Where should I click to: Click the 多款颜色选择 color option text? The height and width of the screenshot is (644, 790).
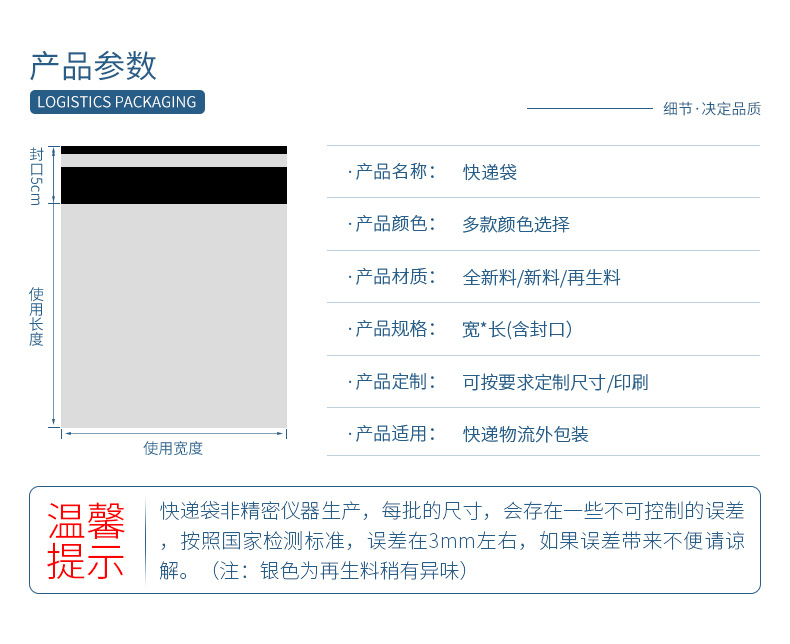tap(516, 224)
